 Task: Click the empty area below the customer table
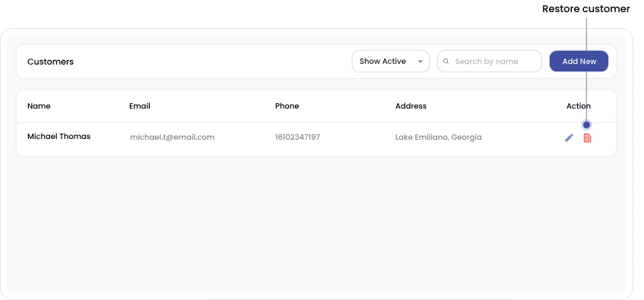[x=316, y=223]
